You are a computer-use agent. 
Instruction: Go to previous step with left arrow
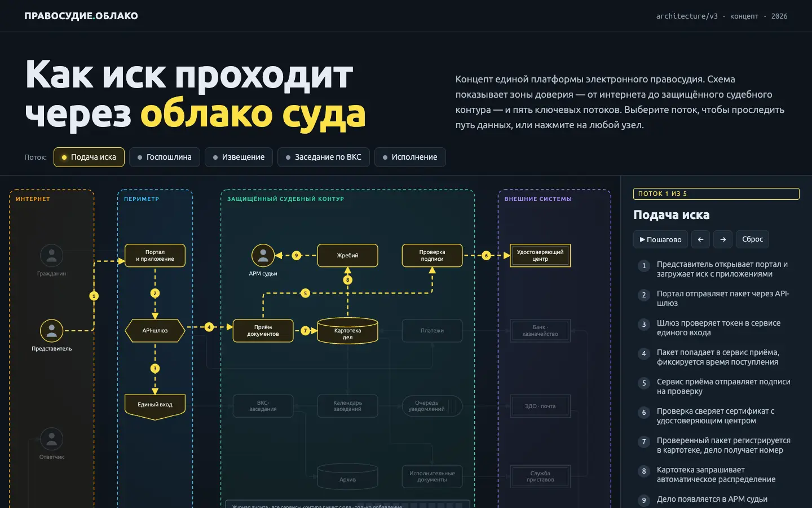(700, 239)
